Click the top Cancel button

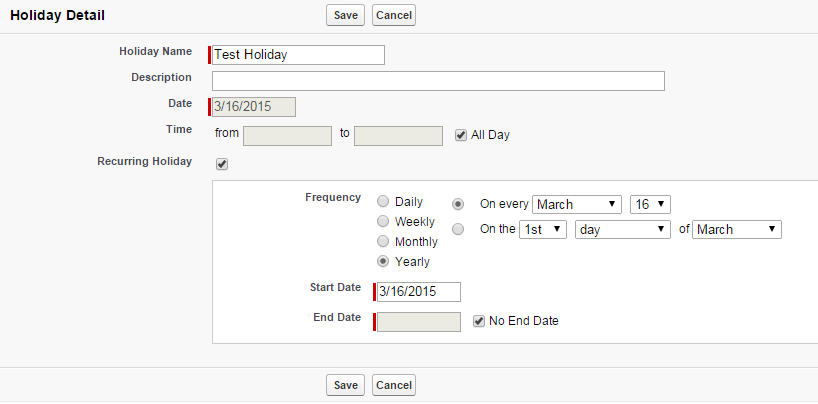tap(394, 15)
